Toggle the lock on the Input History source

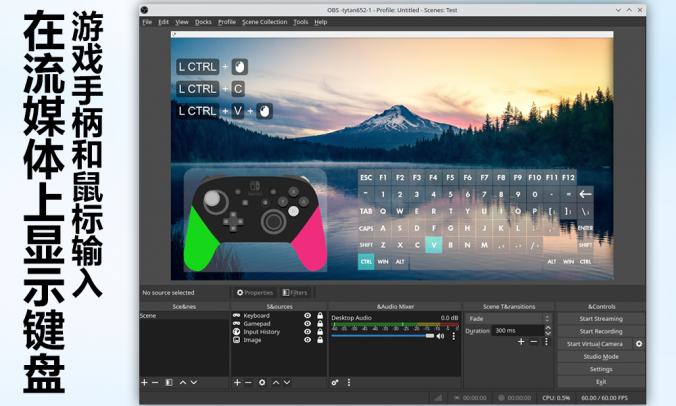click(x=319, y=332)
